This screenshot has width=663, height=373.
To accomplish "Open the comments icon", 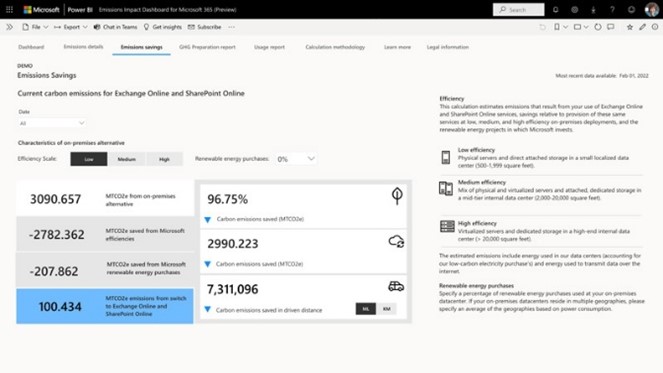I will [611, 27].
